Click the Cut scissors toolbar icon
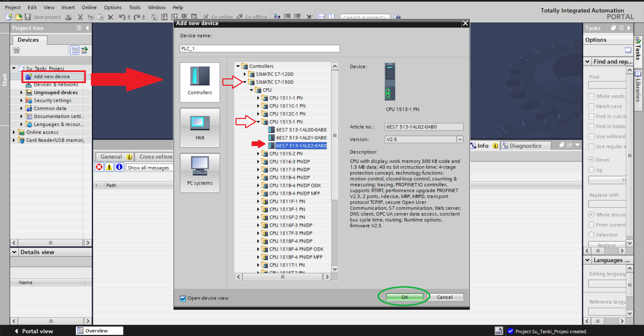 pyautogui.click(x=80, y=17)
